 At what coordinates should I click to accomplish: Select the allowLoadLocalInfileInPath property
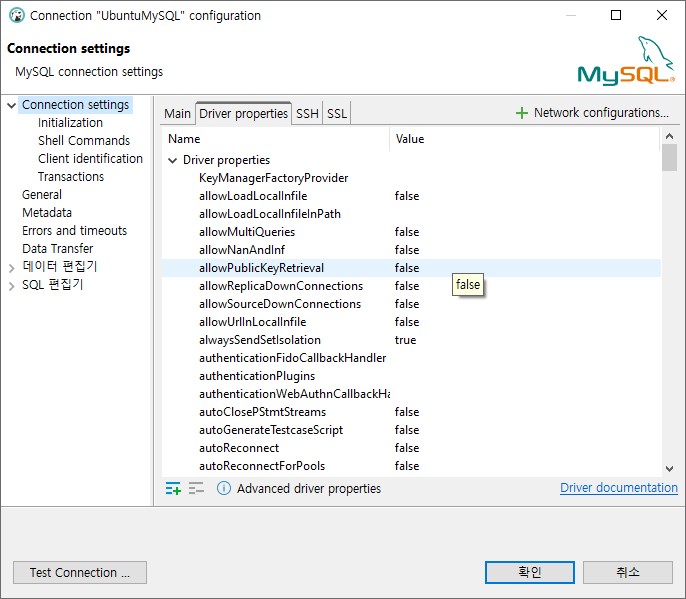[x=270, y=214]
